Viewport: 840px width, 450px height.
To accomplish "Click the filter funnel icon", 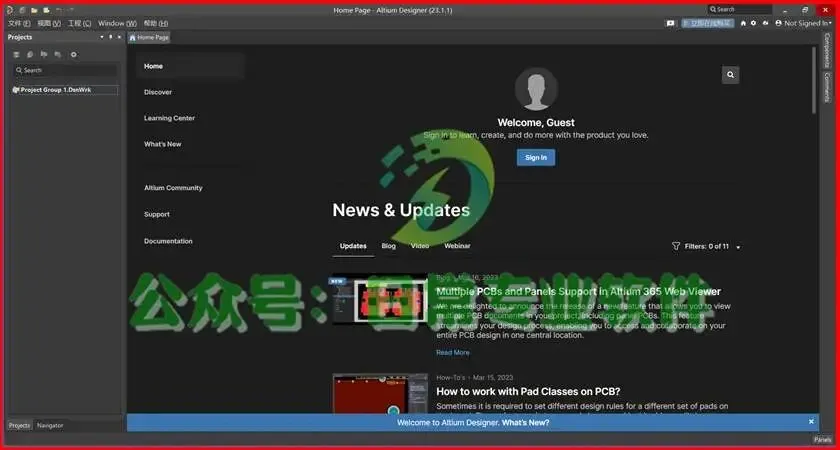I will (676, 246).
